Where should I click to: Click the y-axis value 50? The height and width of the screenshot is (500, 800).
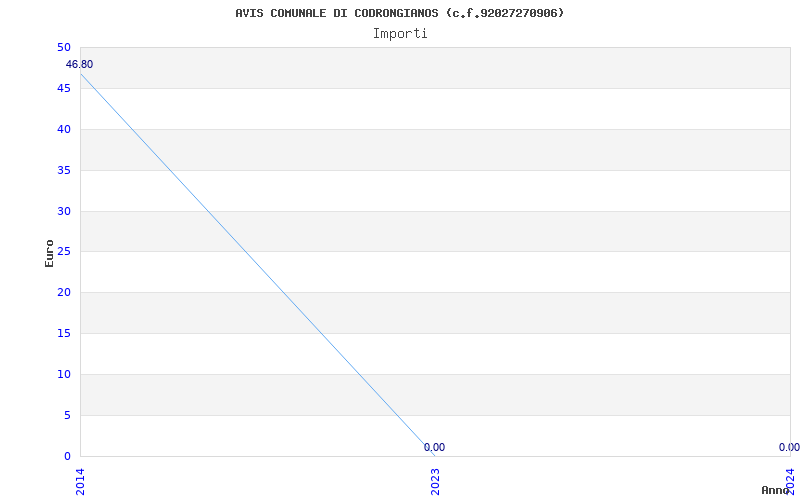click(x=64, y=47)
